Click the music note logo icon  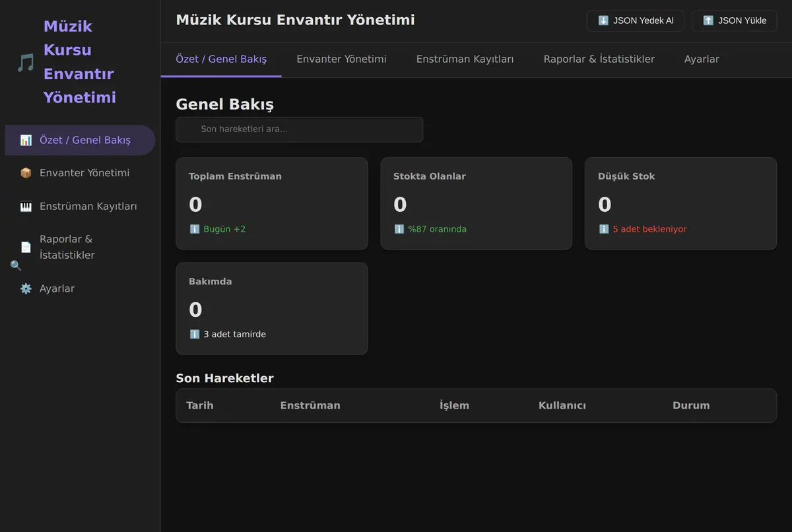(x=26, y=63)
